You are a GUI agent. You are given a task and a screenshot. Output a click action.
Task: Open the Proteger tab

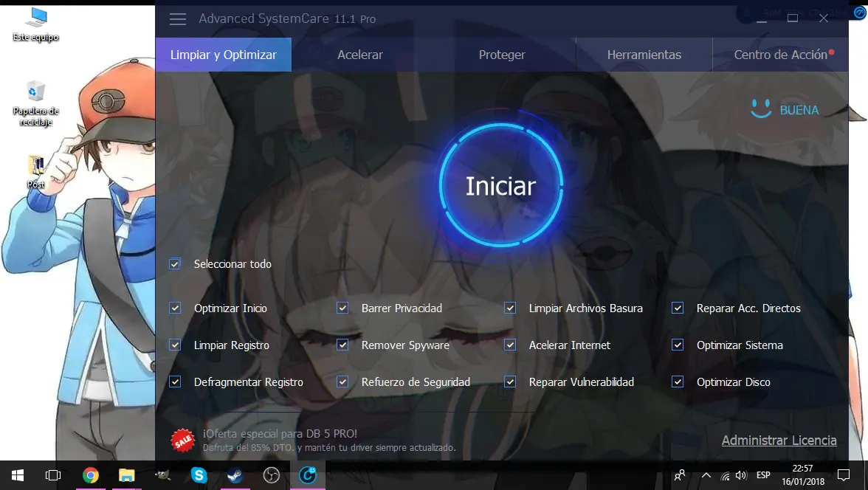(502, 55)
